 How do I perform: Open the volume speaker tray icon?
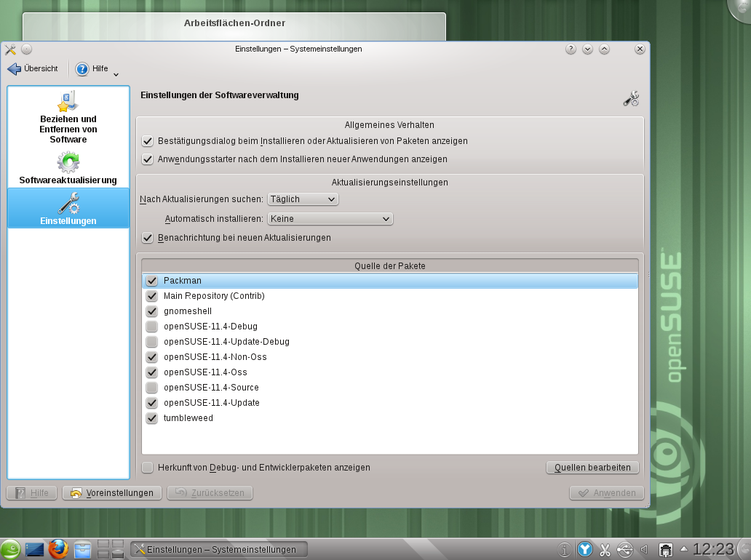[643, 550]
